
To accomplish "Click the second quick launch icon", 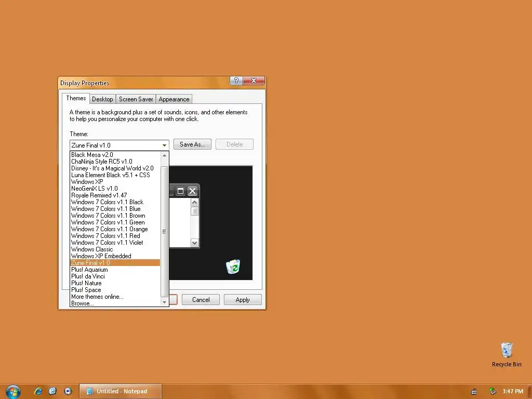I will [52, 391].
